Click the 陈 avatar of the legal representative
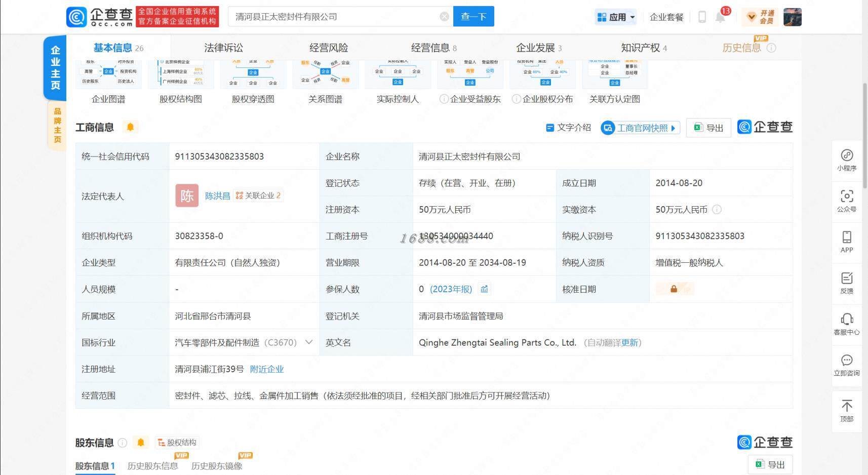This screenshot has width=868, height=475. click(x=187, y=195)
